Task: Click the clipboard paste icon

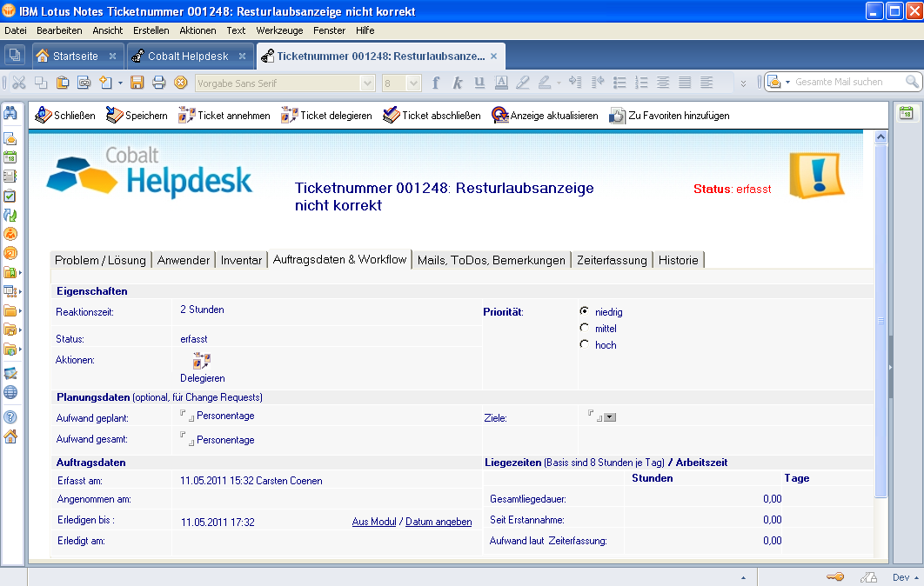Action: (63, 83)
